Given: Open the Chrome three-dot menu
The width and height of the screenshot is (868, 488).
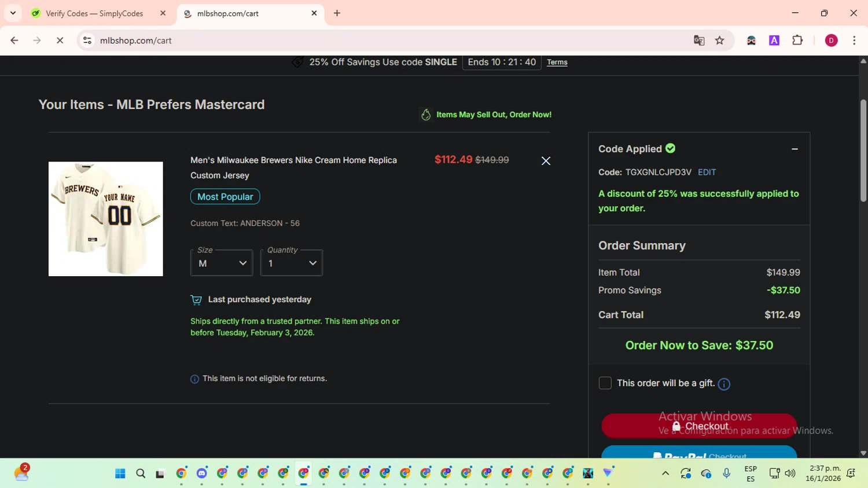Looking at the screenshot, I should tap(854, 41).
